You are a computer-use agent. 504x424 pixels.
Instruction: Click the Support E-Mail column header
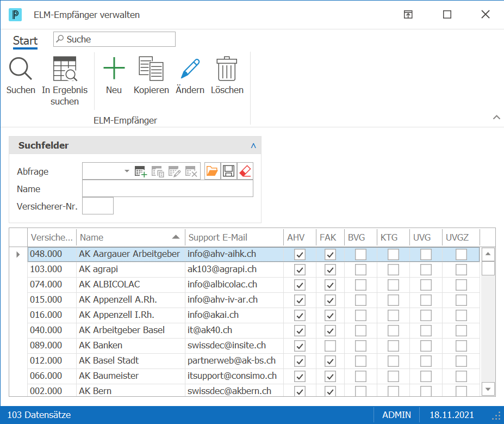click(234, 237)
